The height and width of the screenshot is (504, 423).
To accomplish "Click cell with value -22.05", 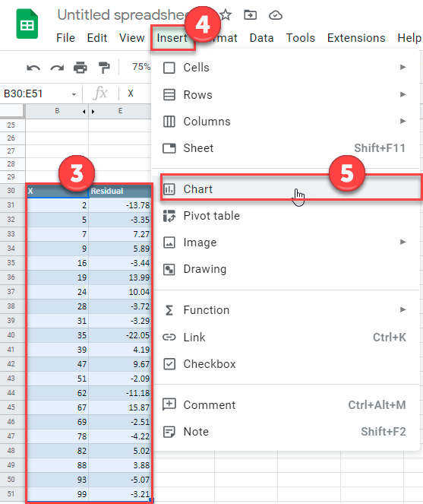I will pyautogui.click(x=120, y=335).
